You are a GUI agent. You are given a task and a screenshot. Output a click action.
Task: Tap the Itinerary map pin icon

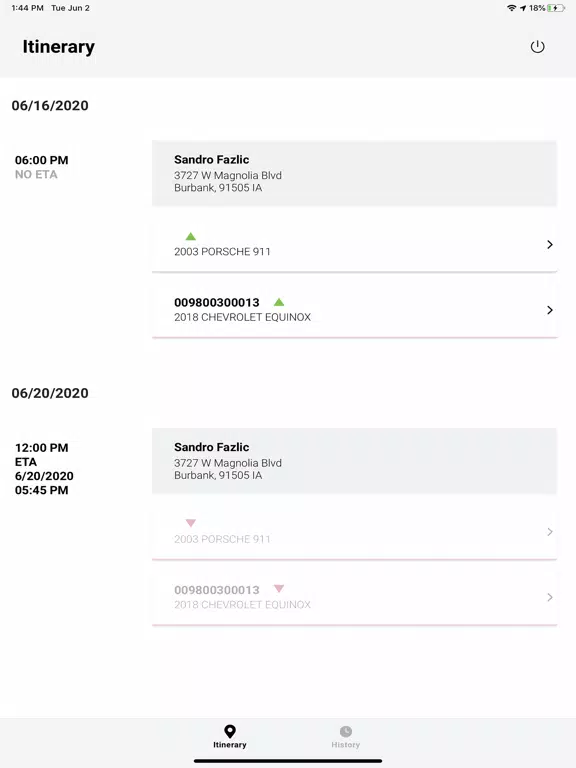tap(230, 731)
